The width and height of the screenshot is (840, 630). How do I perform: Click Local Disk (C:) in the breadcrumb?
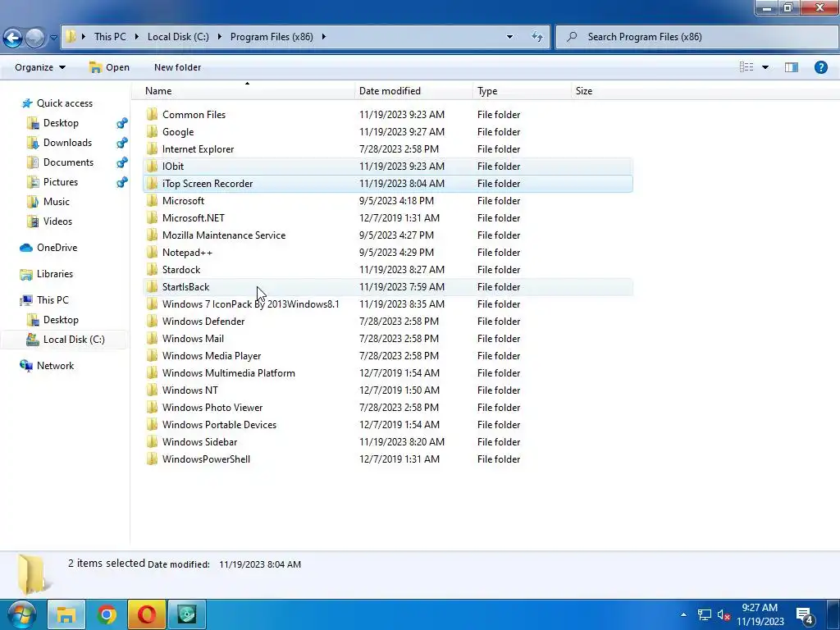click(178, 36)
